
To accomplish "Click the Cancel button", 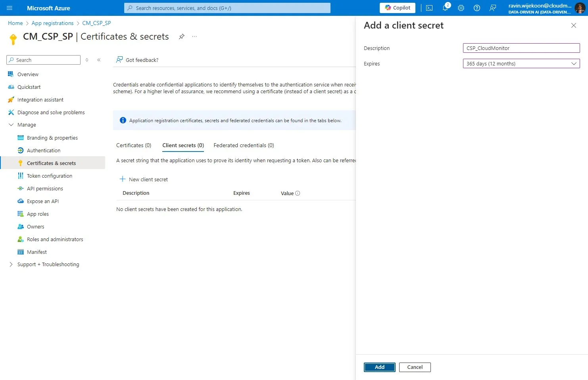I will pyautogui.click(x=415, y=367).
